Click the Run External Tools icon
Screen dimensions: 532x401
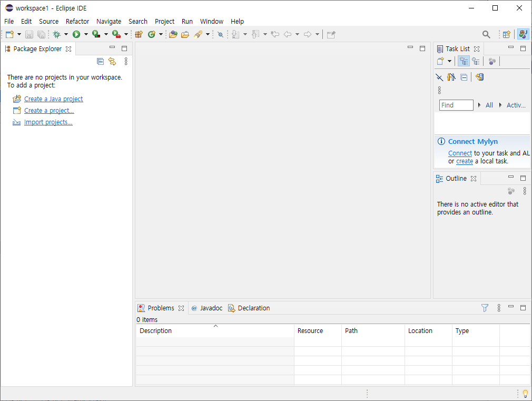pos(116,34)
